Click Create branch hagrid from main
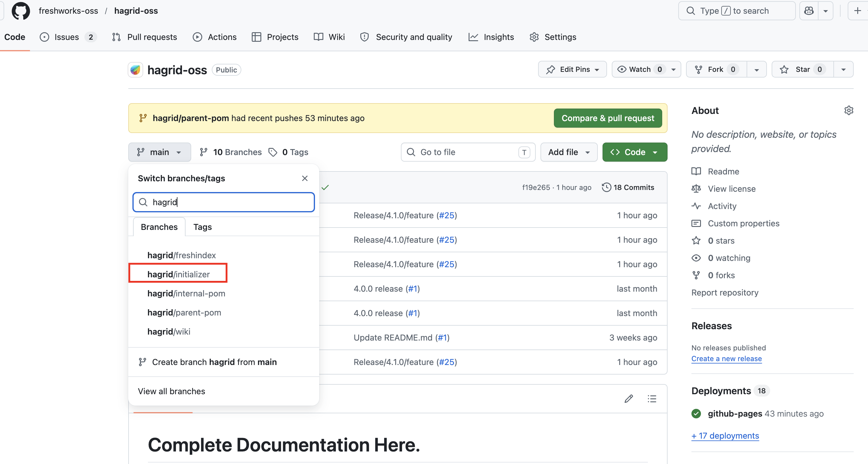 [224, 362]
